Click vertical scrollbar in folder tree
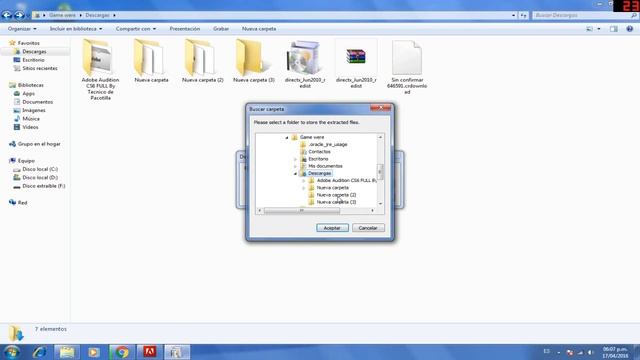The width and height of the screenshot is (640, 360). (380, 171)
